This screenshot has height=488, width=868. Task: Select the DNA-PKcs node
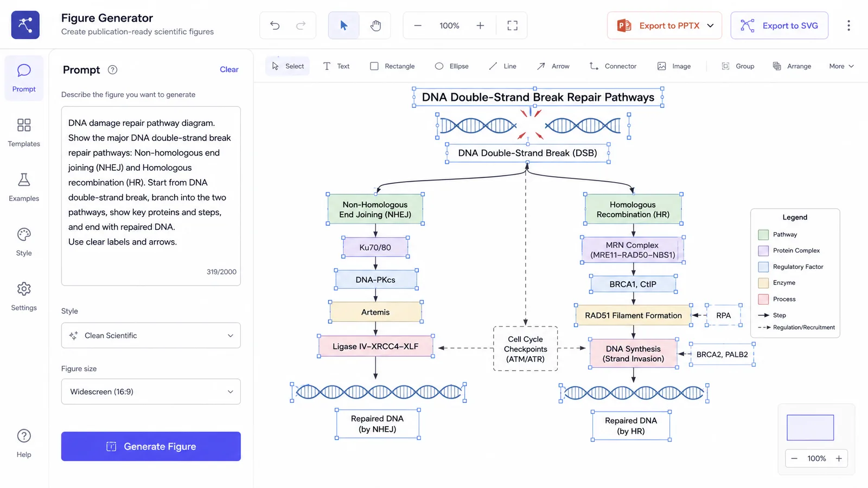click(x=375, y=280)
